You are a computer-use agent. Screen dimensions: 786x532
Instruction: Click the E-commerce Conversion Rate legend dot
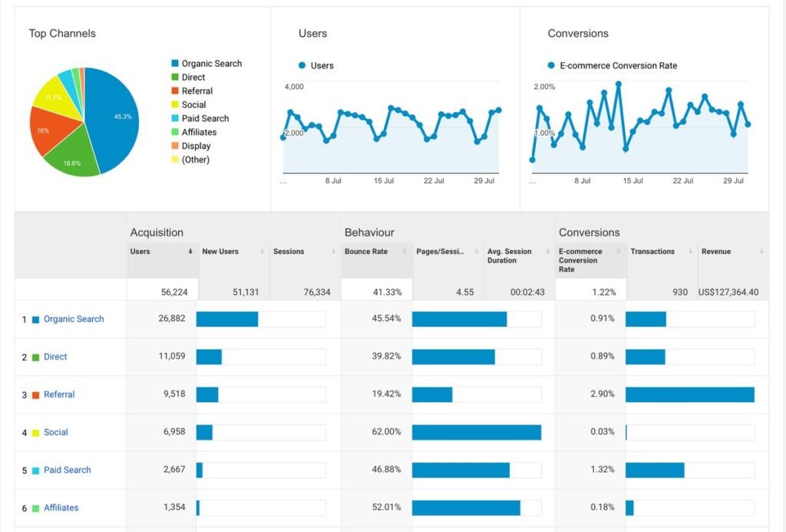click(x=551, y=66)
